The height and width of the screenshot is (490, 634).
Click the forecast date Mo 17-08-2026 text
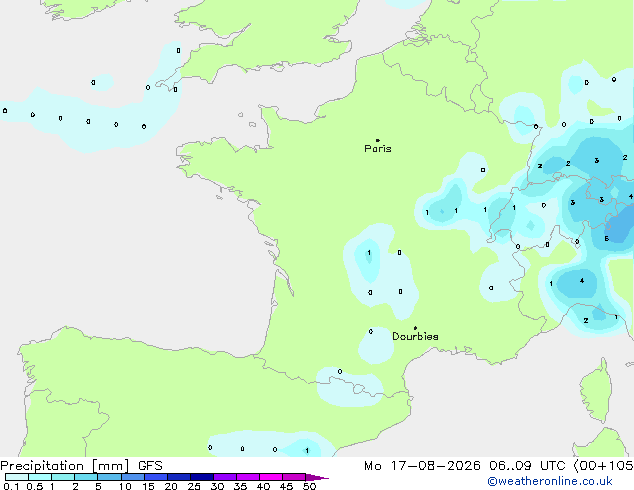tap(422, 466)
